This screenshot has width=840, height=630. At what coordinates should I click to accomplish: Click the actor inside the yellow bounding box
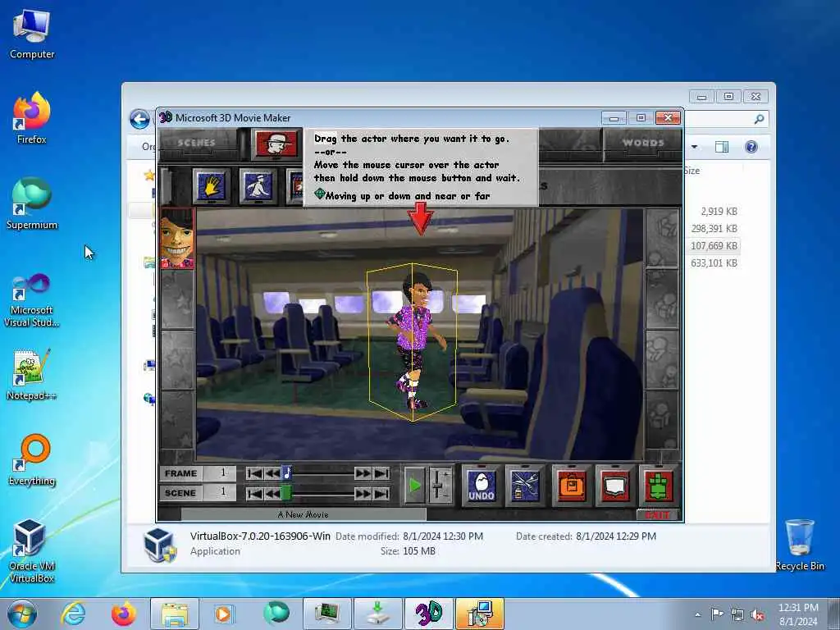pos(413,343)
